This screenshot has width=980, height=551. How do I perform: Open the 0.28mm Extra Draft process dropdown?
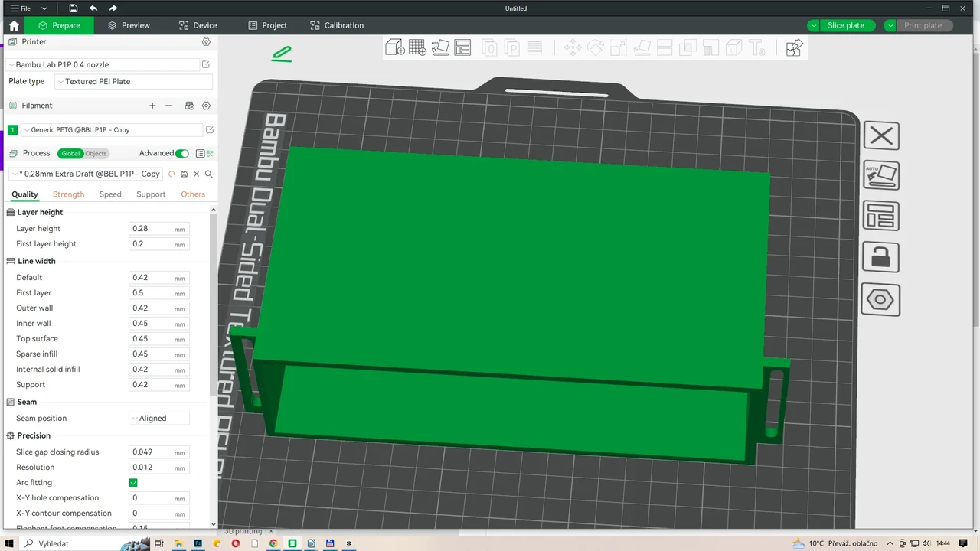(x=86, y=174)
